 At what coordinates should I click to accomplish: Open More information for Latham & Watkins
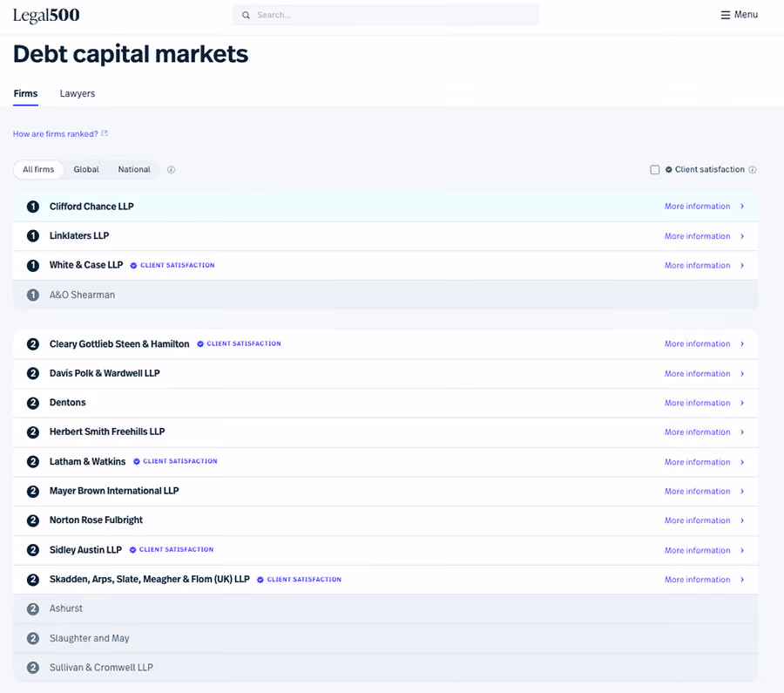point(697,462)
